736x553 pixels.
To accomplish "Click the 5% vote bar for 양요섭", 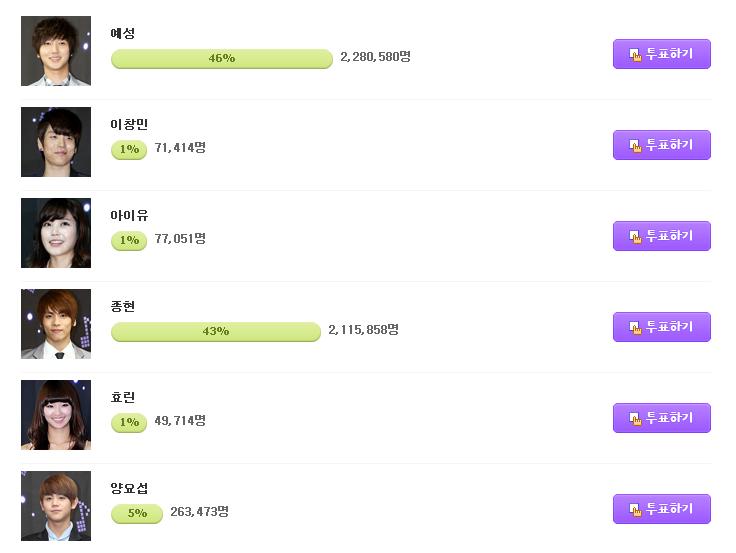I will pos(137,514).
